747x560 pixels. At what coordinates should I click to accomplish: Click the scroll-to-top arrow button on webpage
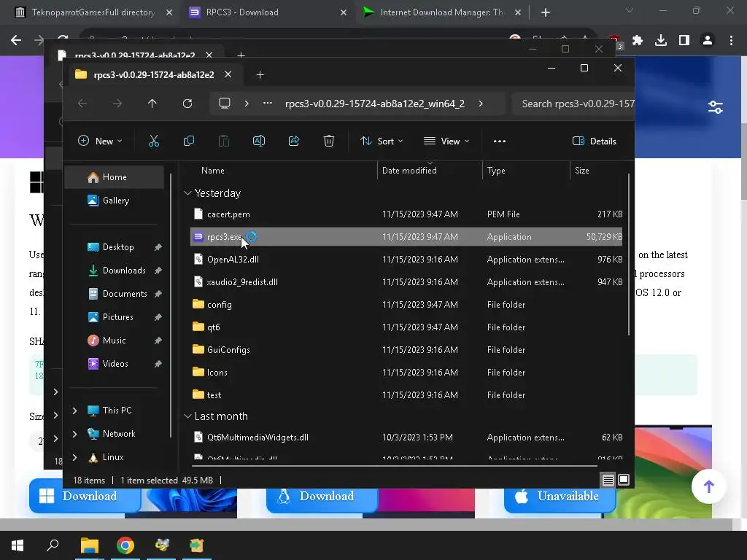pos(708,486)
